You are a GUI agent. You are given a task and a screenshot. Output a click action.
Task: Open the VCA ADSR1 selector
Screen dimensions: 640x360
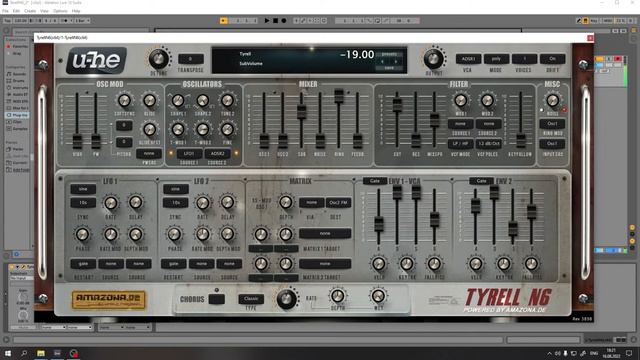coord(468,59)
